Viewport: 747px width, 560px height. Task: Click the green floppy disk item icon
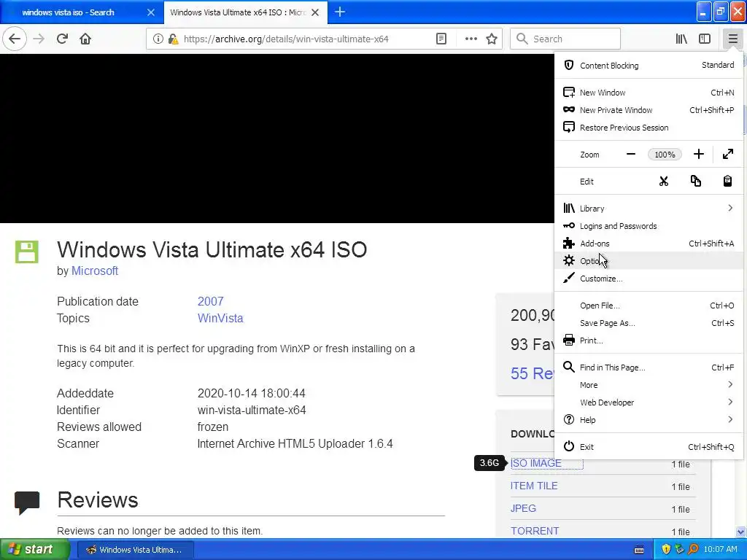[27, 252]
